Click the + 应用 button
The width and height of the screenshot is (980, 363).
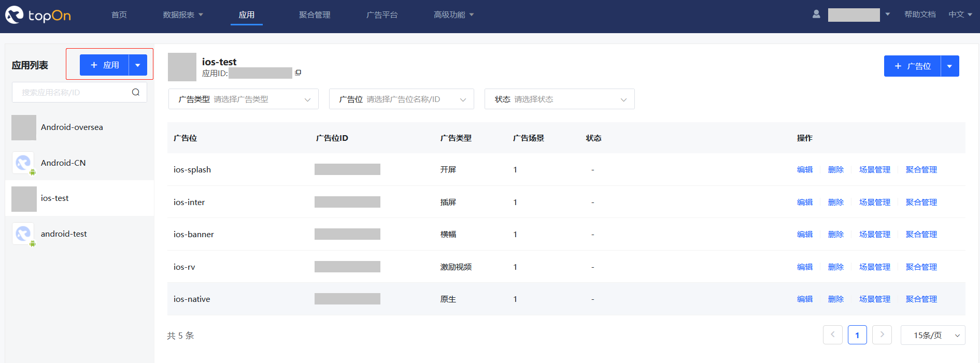click(104, 65)
